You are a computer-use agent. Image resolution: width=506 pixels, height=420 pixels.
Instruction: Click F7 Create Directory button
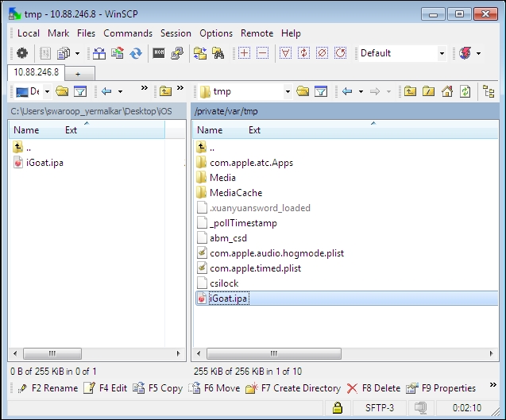click(x=292, y=388)
